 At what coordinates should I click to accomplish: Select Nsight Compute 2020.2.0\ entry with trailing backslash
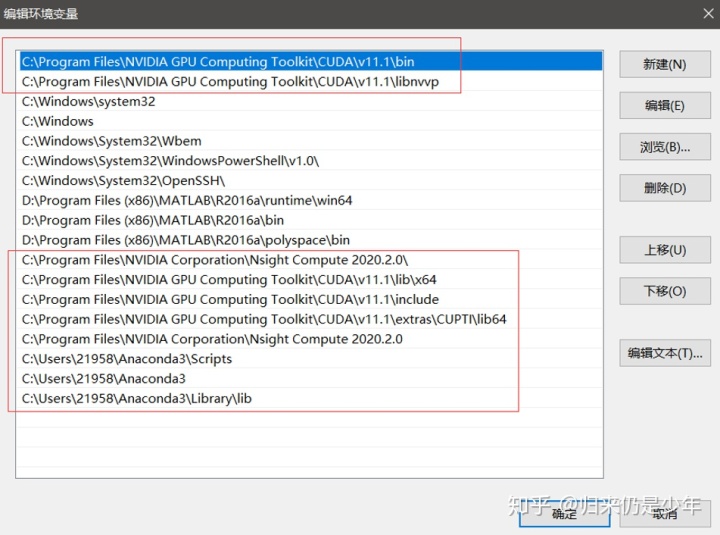(x=311, y=259)
